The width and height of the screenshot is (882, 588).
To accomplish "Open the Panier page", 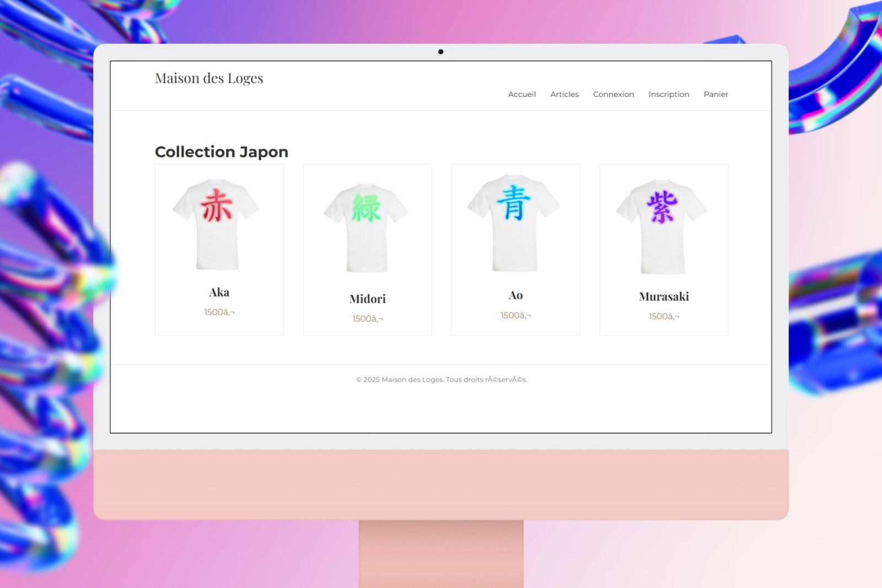I will pos(716,94).
